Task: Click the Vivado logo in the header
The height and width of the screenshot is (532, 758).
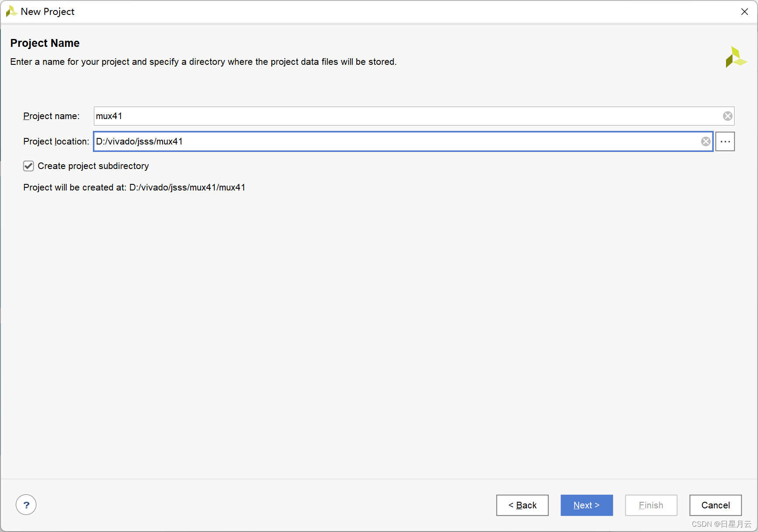Action: (x=735, y=57)
